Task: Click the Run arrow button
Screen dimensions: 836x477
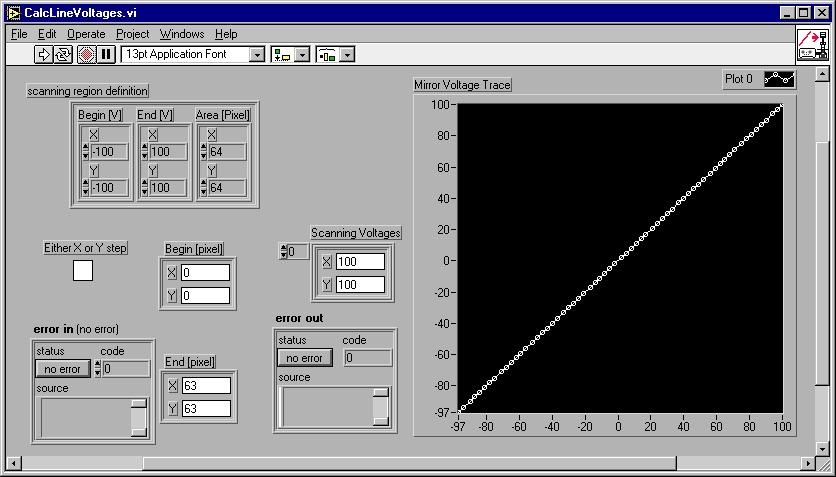Action: [x=45, y=54]
